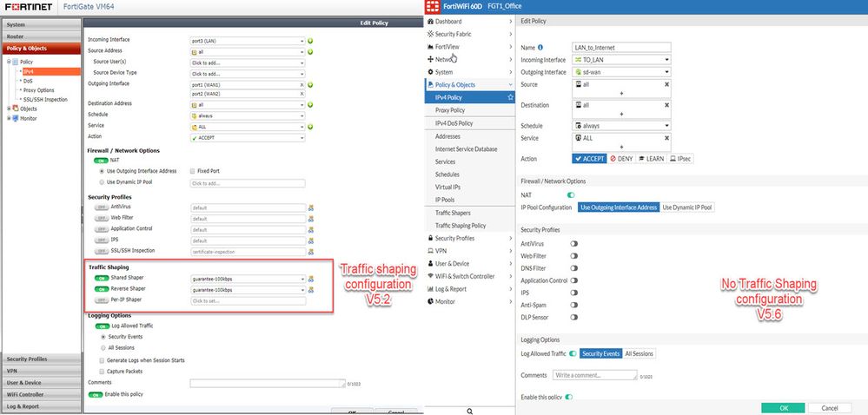This screenshot has width=868, height=415.
Task: Click the Fortinet logo in left window
Action: pyautogui.click(x=28, y=7)
